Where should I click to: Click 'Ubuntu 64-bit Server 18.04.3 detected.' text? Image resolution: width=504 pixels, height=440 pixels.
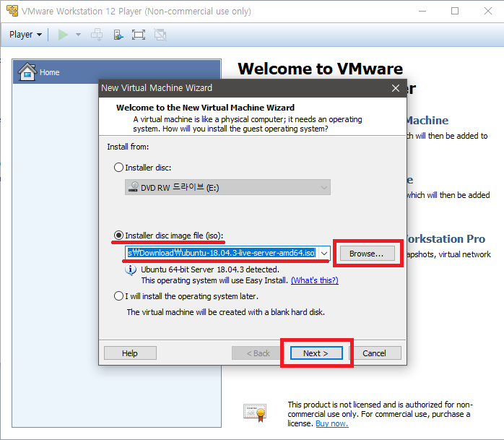[x=210, y=269]
